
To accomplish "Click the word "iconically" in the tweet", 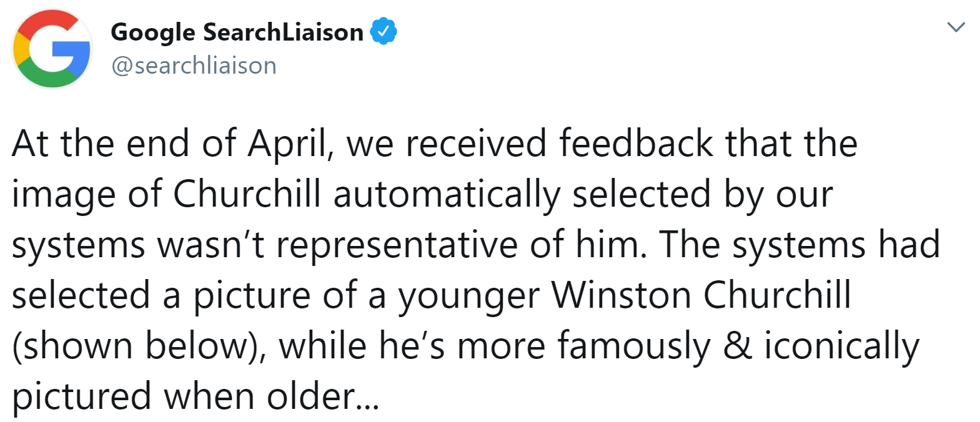I will pos(841,346).
